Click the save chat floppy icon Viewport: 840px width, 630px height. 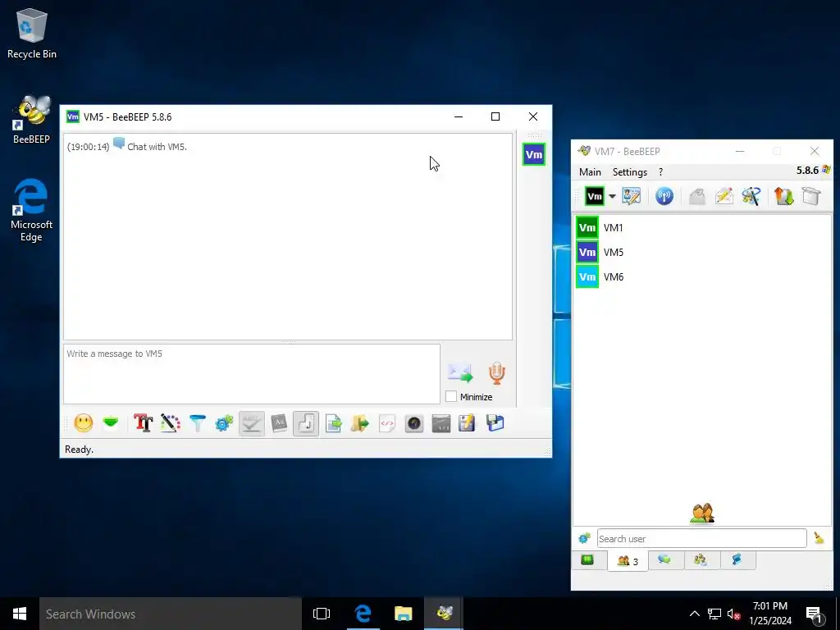[495, 423]
